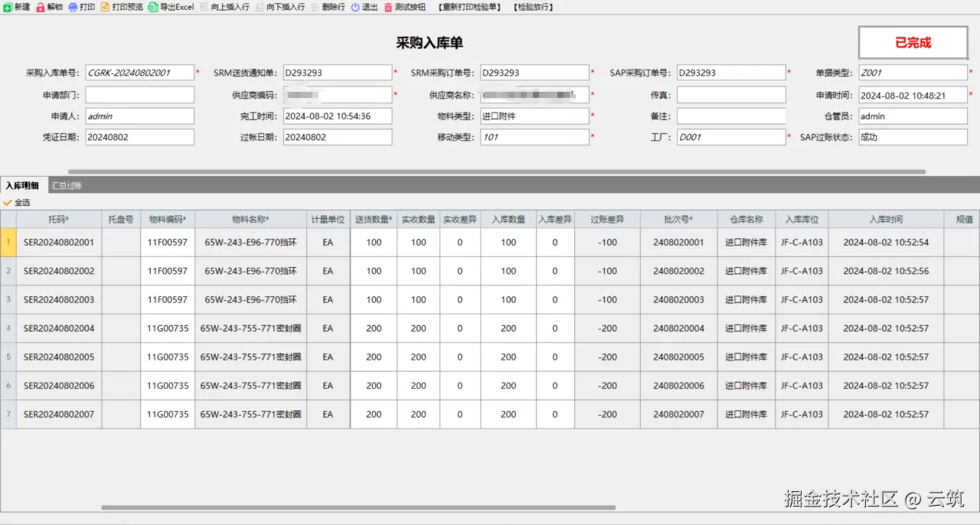Click the 申请时间 field
980x525 pixels.
click(913, 95)
